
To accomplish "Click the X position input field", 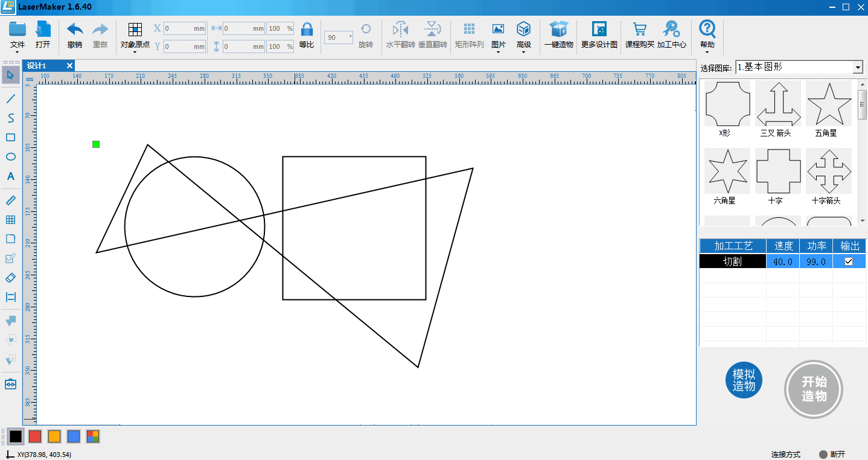I will coord(185,28).
